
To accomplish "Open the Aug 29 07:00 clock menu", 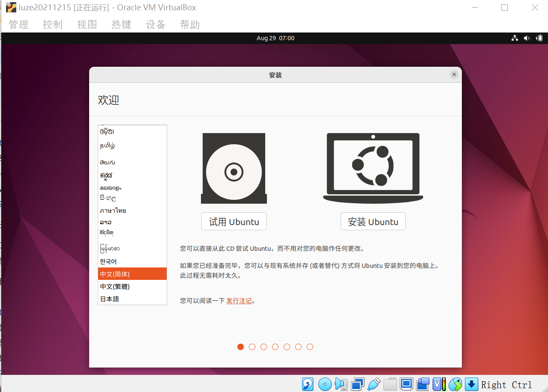I will tap(275, 38).
